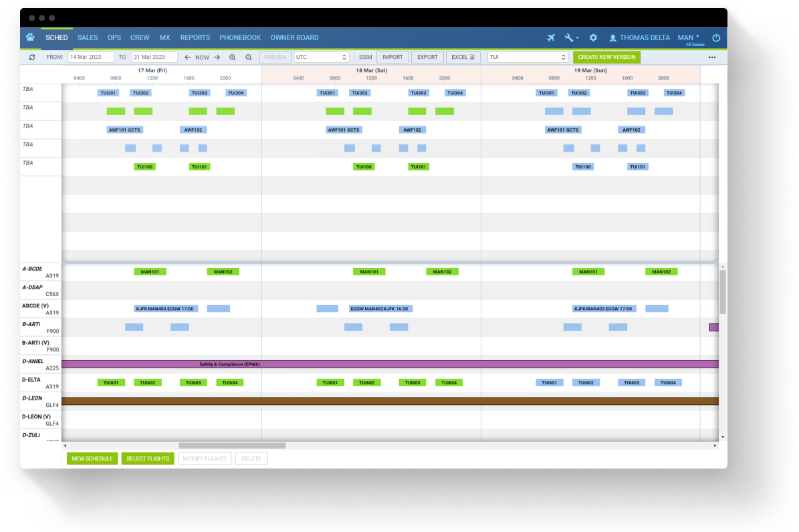Open the UTC timezone dropdown

pos(320,57)
